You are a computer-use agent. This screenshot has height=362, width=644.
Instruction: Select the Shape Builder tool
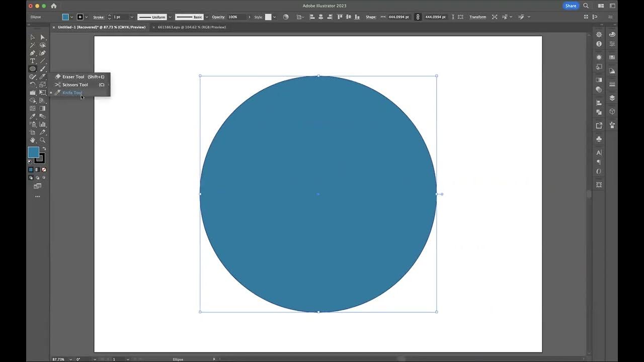click(x=33, y=101)
